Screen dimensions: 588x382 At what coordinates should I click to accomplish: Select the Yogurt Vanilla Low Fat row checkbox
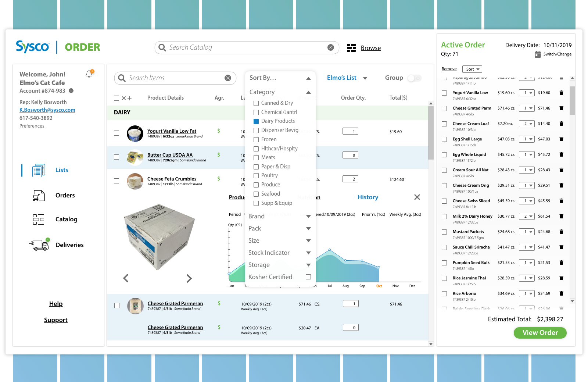(116, 133)
